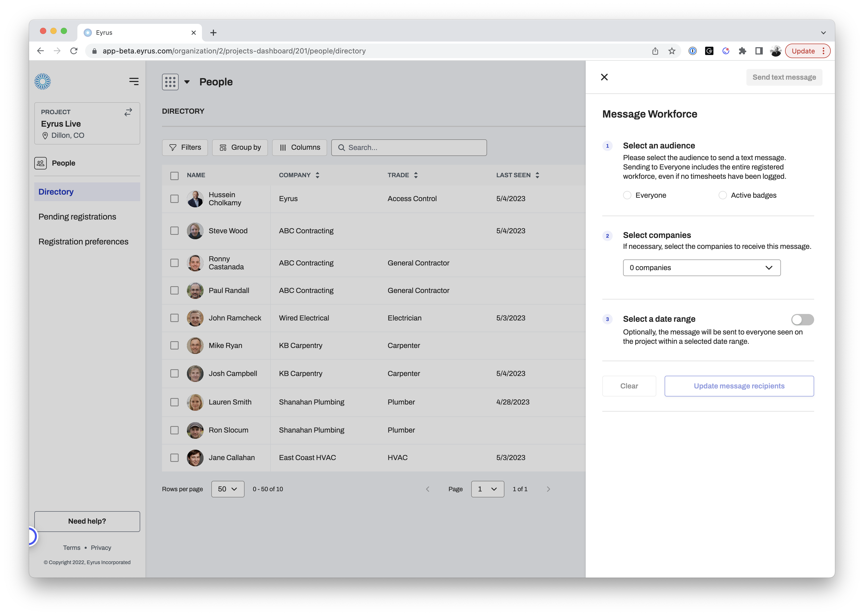The width and height of the screenshot is (864, 616).
Task: Open the browser share icon
Action: click(655, 51)
